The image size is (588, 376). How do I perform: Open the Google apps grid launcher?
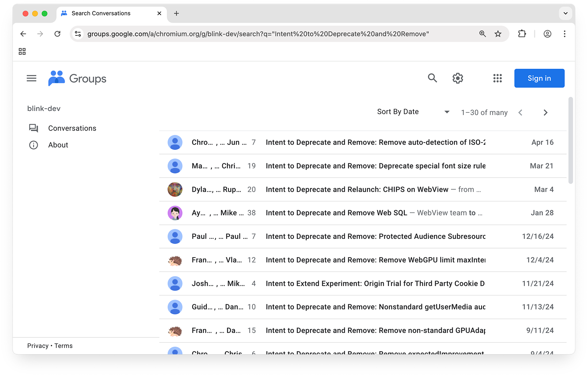(497, 78)
